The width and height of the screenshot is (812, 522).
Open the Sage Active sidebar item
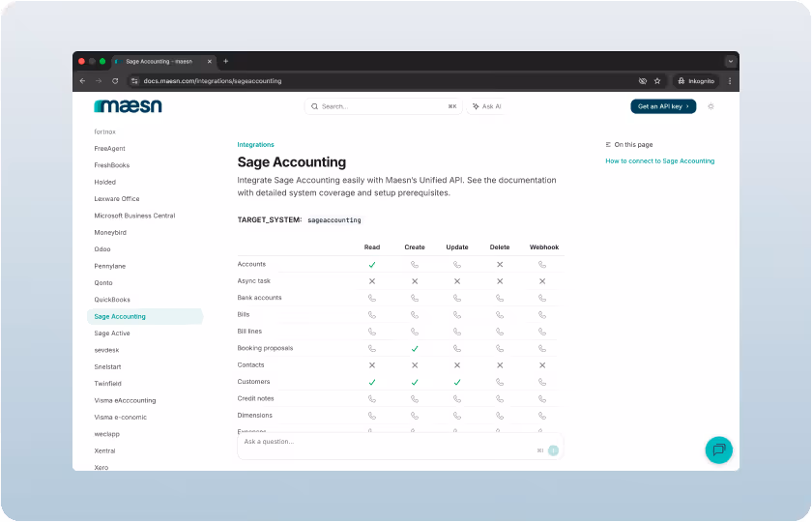[x=112, y=333]
